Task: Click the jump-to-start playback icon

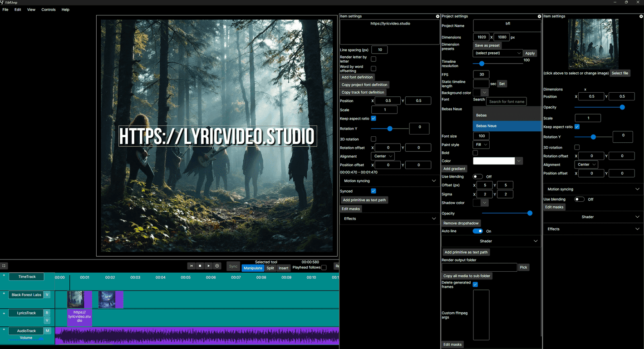Action: point(191,266)
